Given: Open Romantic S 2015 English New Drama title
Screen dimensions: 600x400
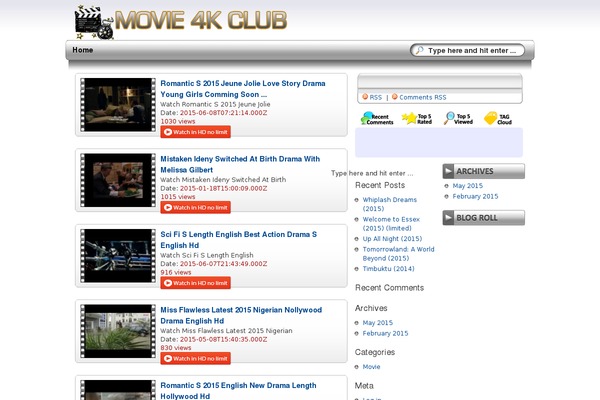Looking at the screenshot, I should [x=238, y=390].
